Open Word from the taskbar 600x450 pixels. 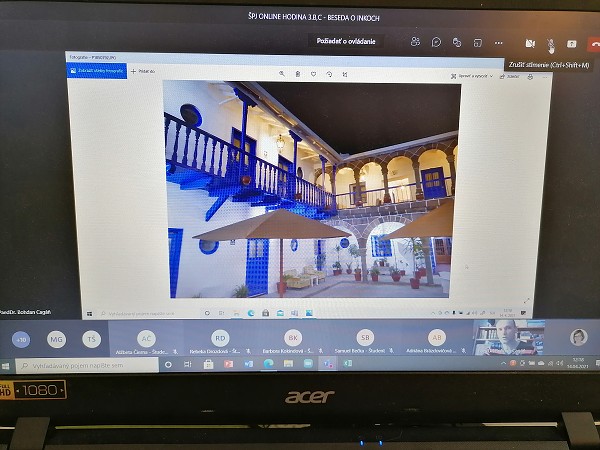(249, 364)
